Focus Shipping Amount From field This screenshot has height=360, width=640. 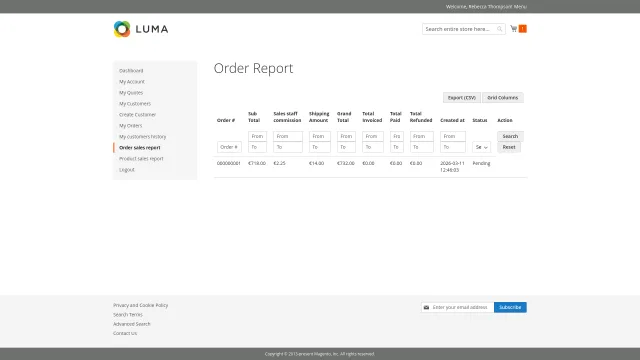click(320, 136)
